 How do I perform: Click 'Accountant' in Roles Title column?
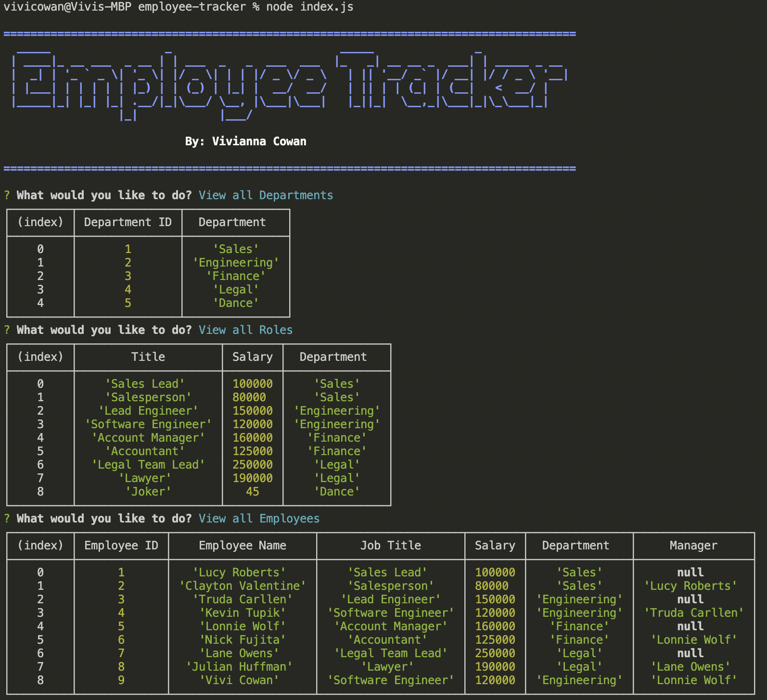pos(145,451)
